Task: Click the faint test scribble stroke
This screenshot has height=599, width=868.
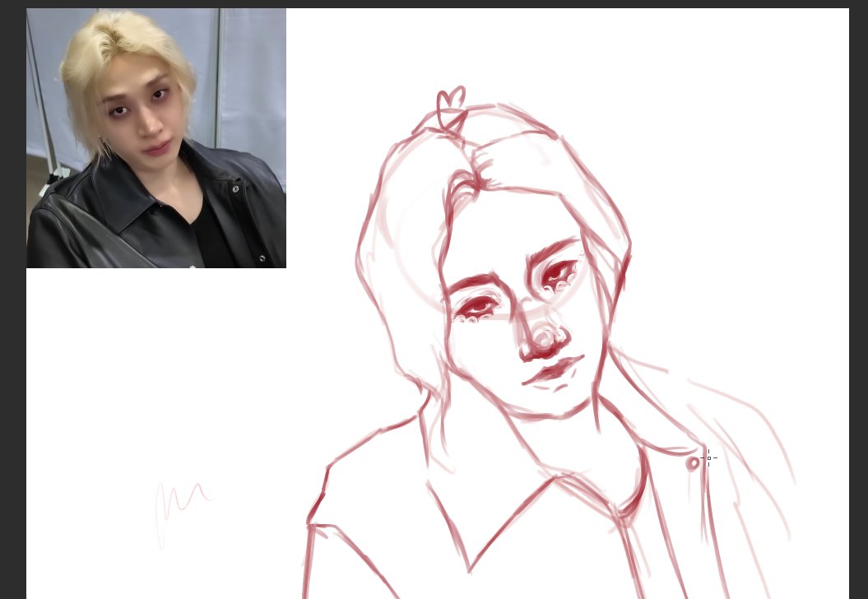Action: click(183, 515)
